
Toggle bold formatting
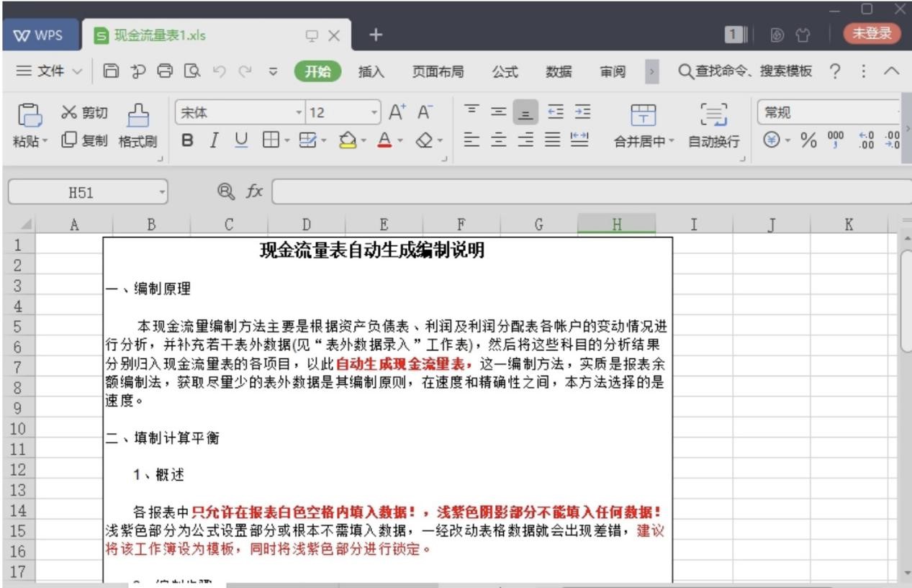click(x=187, y=140)
